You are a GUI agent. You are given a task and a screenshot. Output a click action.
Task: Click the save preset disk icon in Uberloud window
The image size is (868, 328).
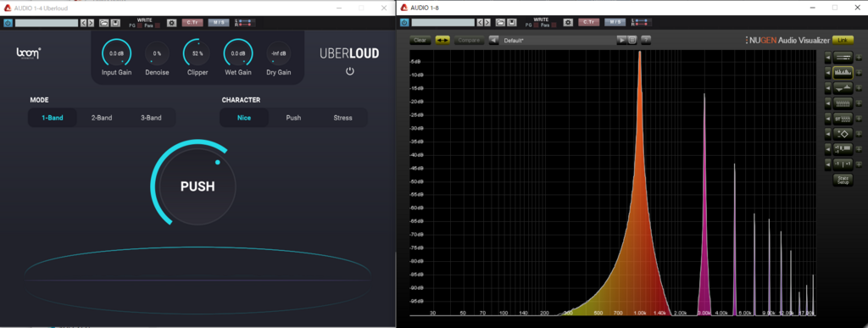point(115,23)
